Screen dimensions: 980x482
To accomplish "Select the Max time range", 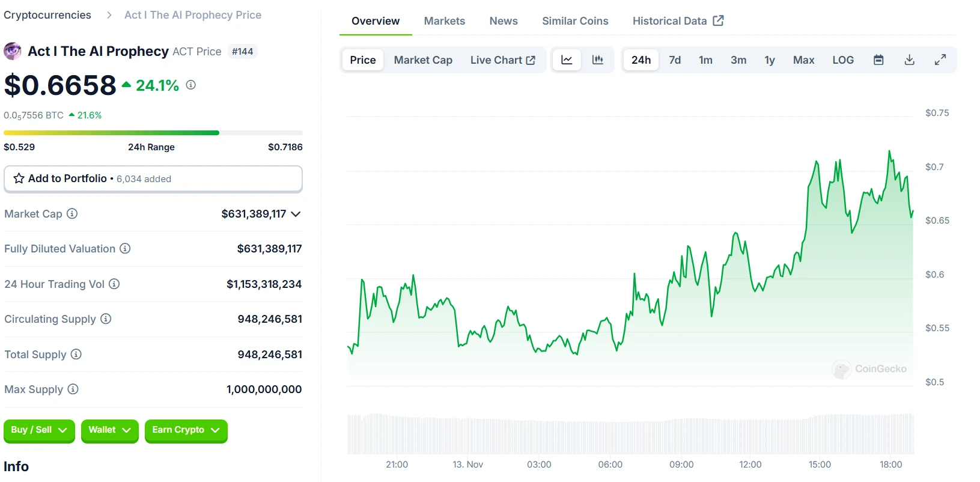I will [803, 60].
